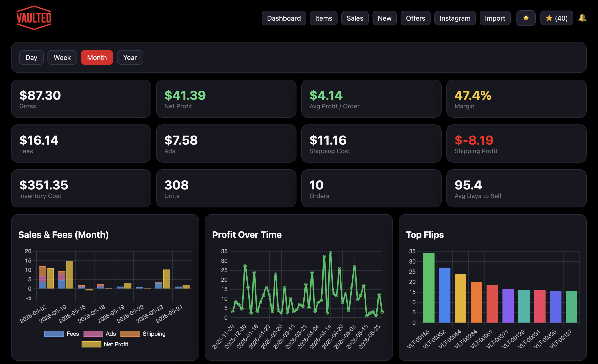The width and height of the screenshot is (598, 364).
Task: Open starred items (40) button
Action: pyautogui.click(x=557, y=18)
